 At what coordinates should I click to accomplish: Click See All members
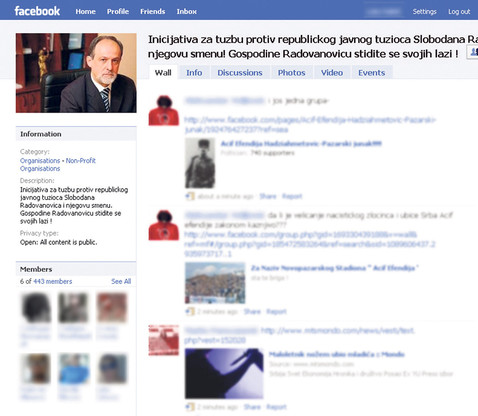(121, 281)
